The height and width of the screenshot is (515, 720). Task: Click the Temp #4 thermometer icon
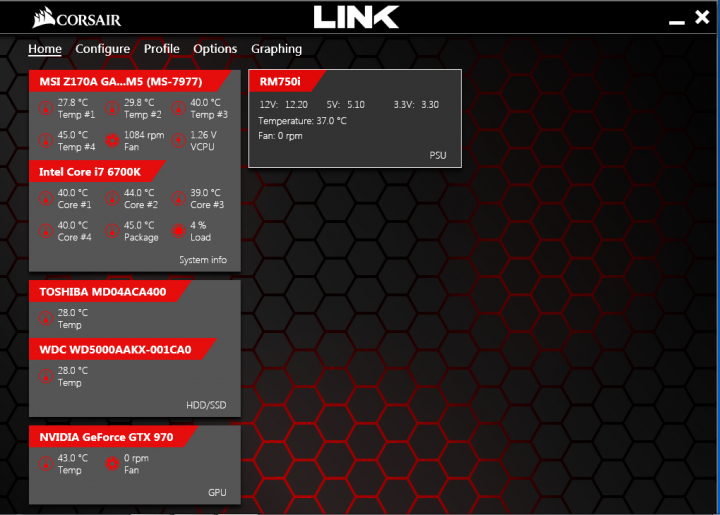45,140
